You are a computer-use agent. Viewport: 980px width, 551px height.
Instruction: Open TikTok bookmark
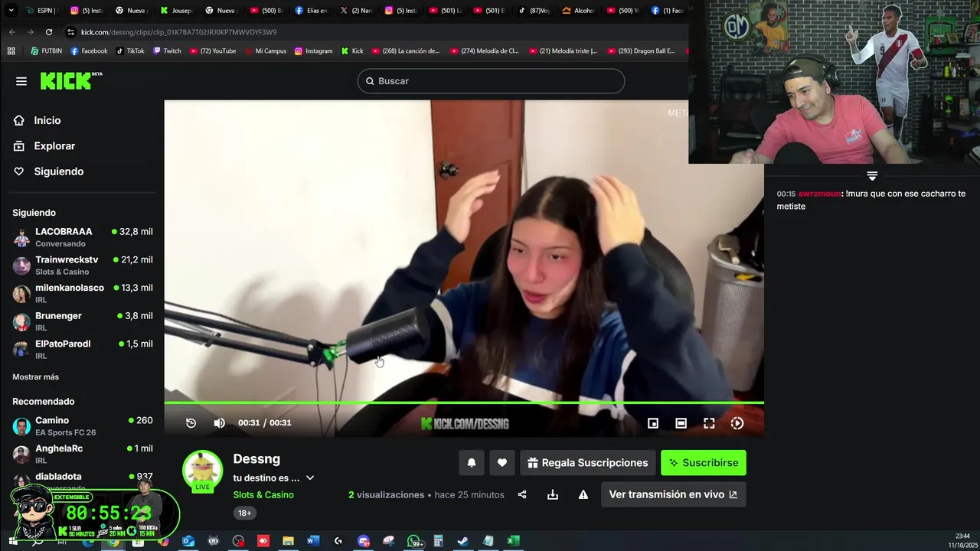[x=130, y=51]
